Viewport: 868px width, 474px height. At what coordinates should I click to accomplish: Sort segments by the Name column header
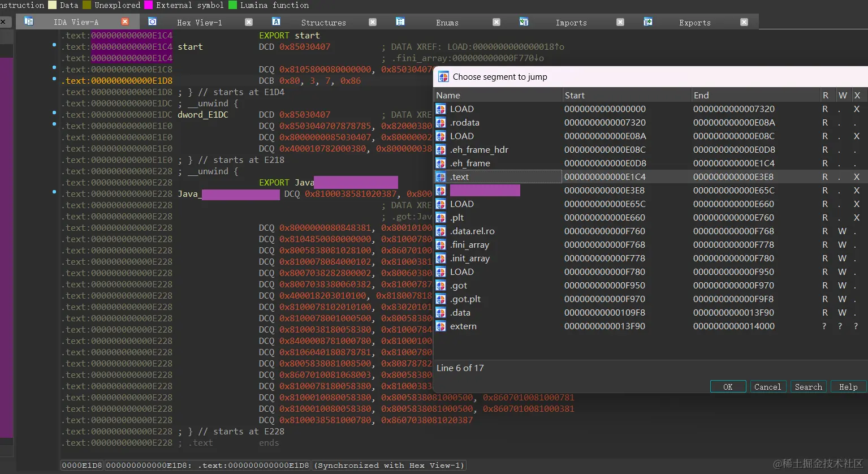498,95
